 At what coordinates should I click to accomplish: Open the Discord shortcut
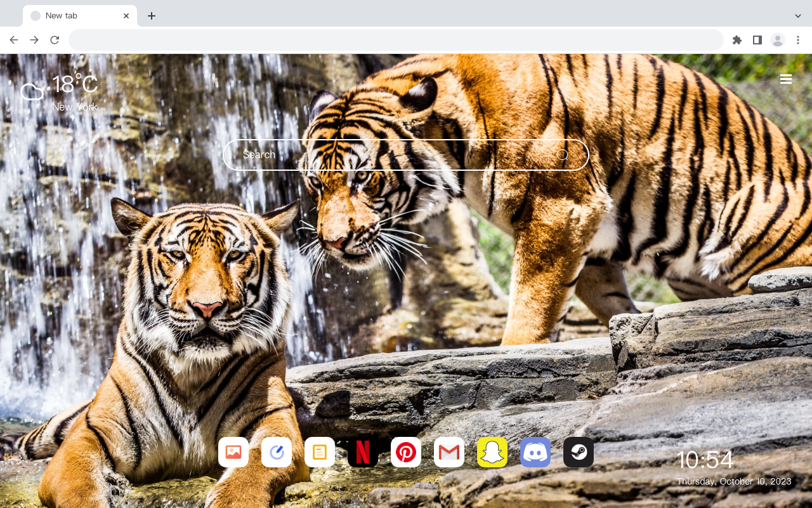click(535, 452)
